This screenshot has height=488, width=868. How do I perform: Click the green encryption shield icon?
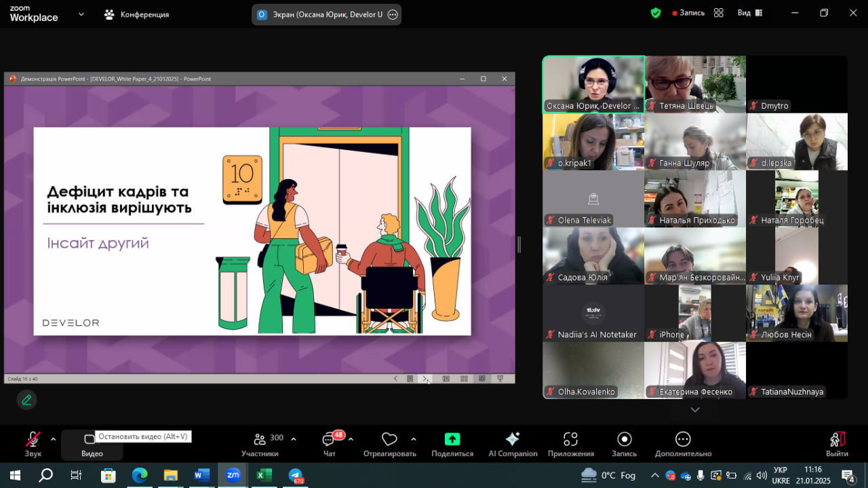[x=655, y=13]
